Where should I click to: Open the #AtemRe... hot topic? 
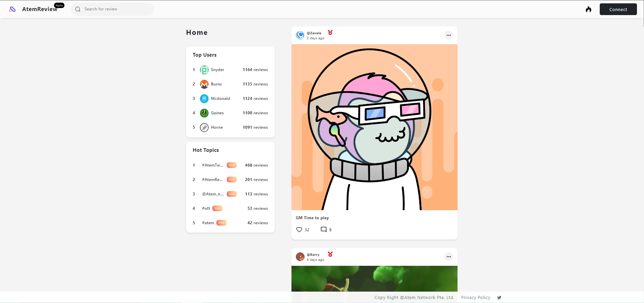212,180
